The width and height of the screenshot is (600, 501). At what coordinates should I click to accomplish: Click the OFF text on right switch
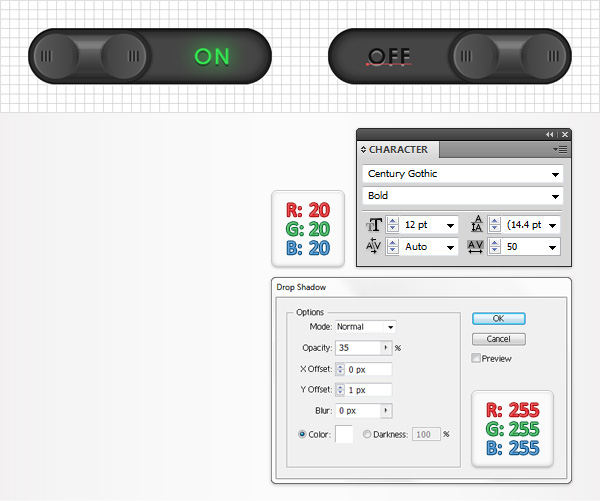389,57
